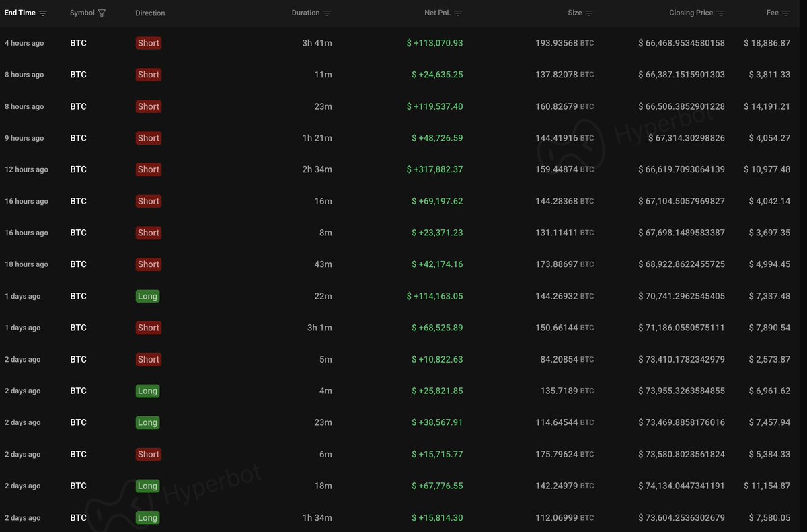Click the Closing Price header label
The image size is (807, 532).
click(691, 13)
